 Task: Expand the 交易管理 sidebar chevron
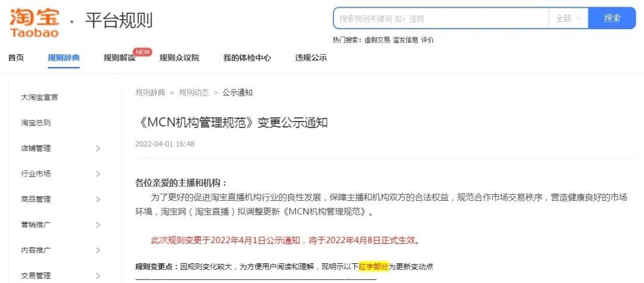click(x=98, y=276)
